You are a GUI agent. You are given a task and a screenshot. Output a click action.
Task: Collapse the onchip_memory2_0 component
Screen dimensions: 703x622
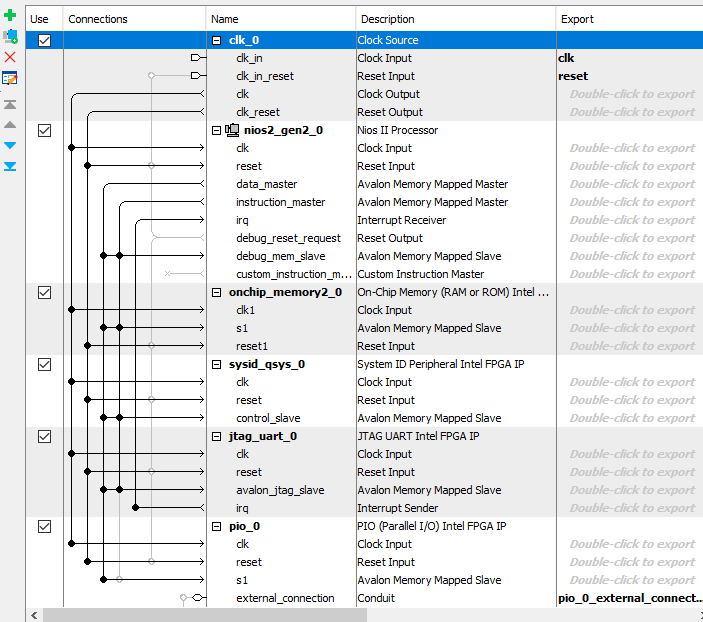217,292
